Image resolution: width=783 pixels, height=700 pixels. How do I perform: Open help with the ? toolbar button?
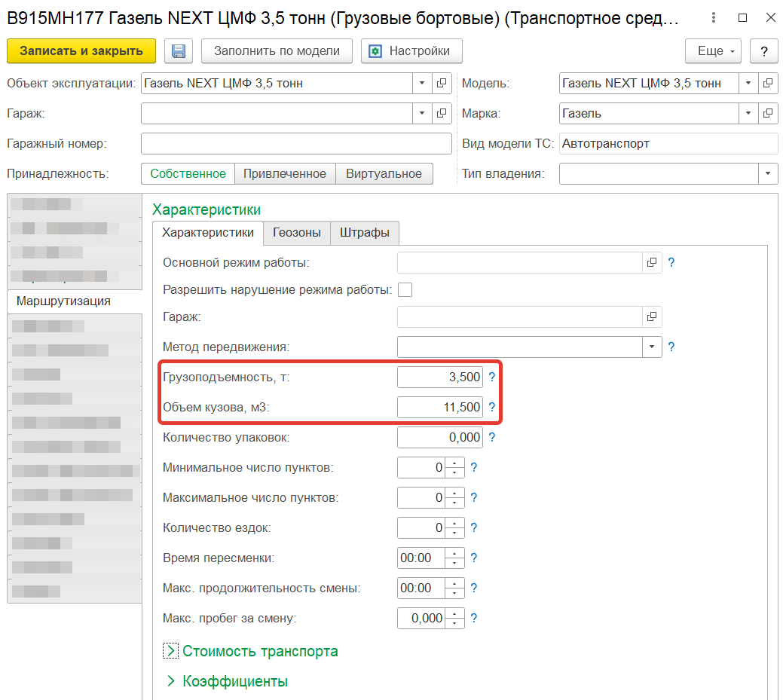pos(763,51)
